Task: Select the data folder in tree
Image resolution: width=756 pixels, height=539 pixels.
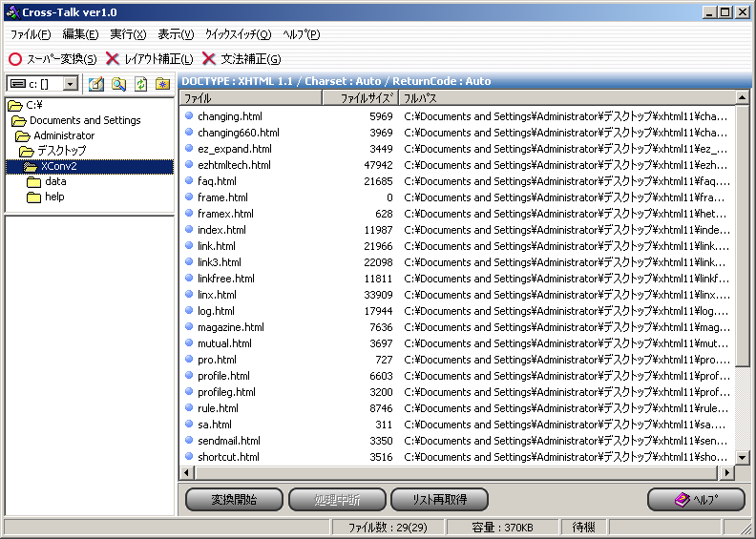Action: 54,181
